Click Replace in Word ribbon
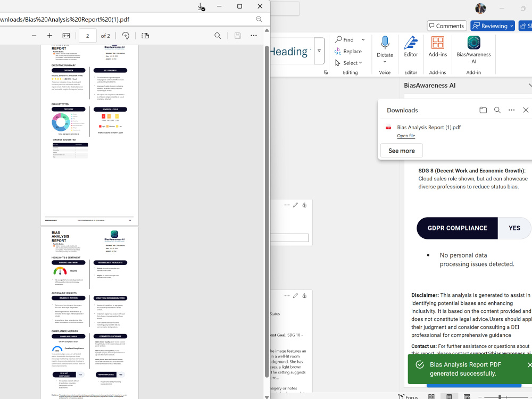 click(348, 51)
